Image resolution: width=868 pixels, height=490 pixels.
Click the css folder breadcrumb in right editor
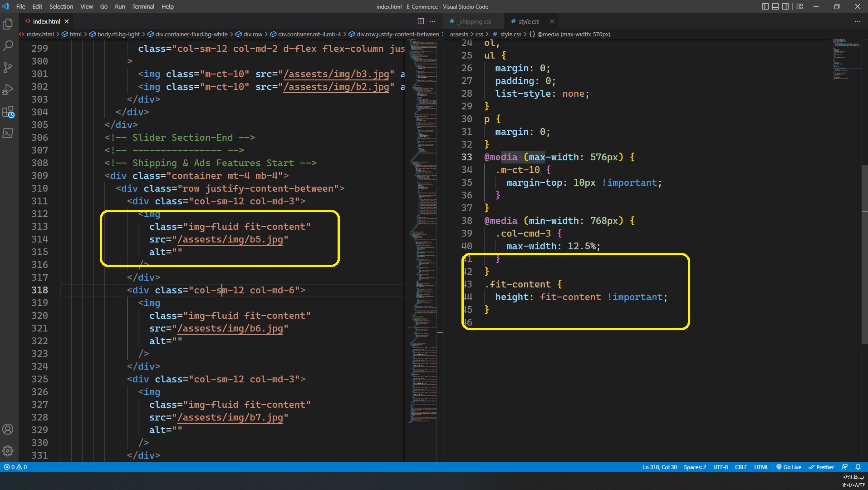pyautogui.click(x=479, y=34)
